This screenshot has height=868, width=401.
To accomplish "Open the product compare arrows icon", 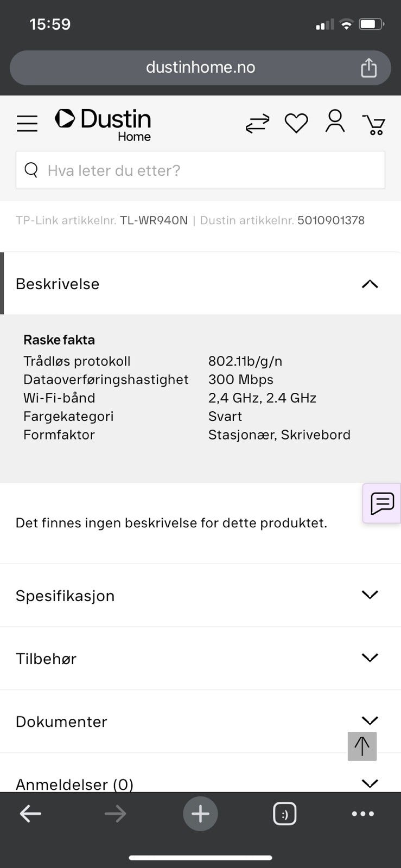I will [257, 123].
